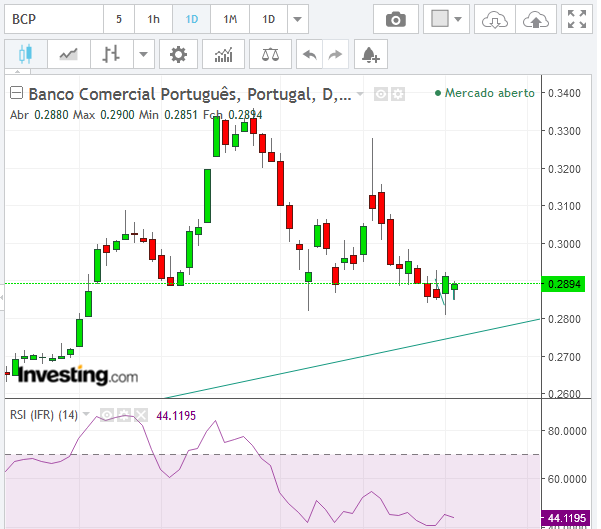This screenshot has width=601, height=529.
Task: Toggle fullscreen mode with the arrows icon
Action: [577, 20]
